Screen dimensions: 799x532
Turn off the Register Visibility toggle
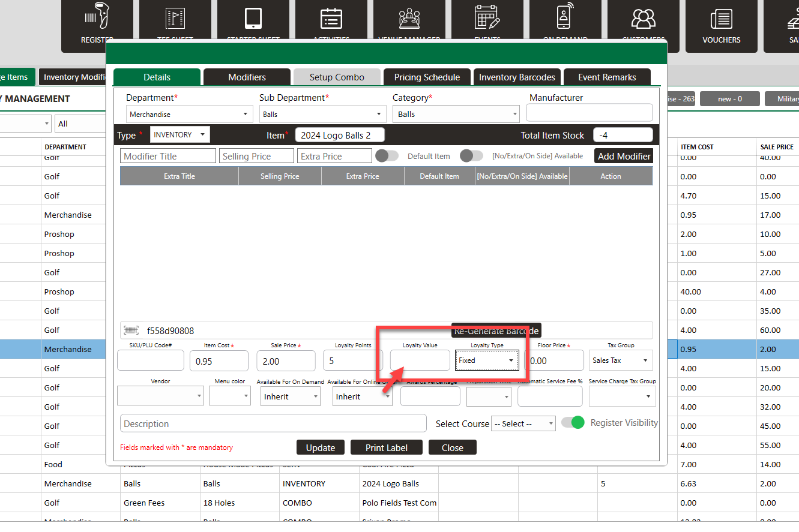point(573,423)
